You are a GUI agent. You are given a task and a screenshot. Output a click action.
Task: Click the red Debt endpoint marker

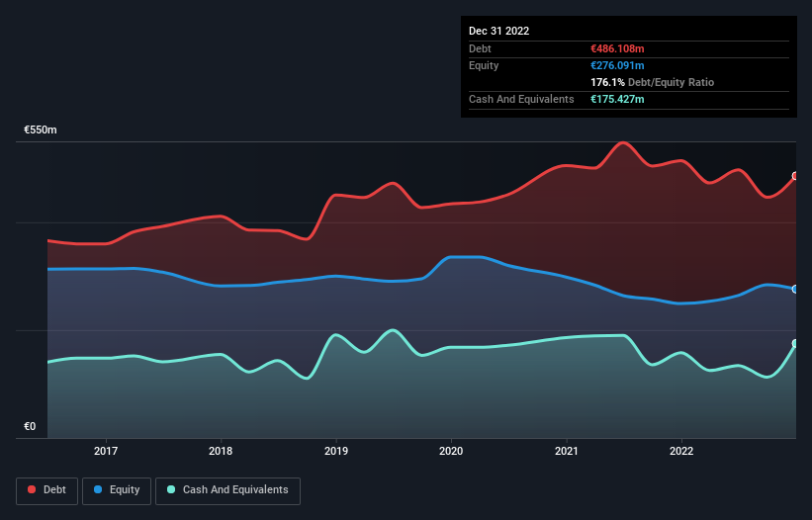[x=795, y=176]
